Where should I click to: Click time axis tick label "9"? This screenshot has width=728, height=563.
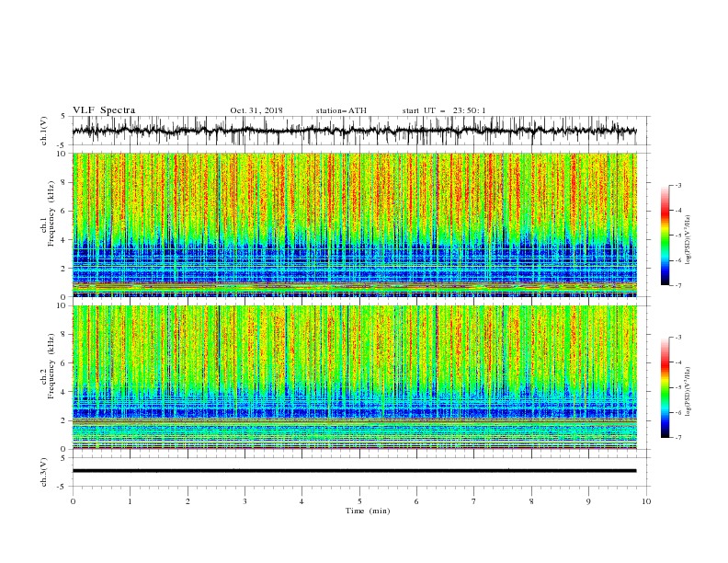tap(588, 501)
